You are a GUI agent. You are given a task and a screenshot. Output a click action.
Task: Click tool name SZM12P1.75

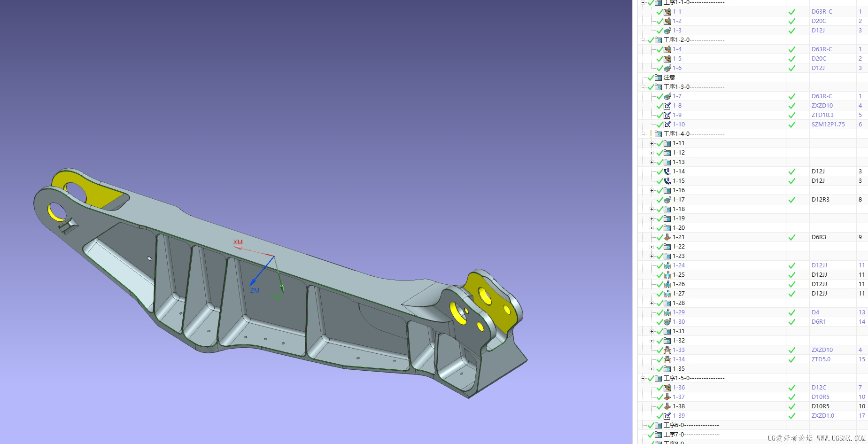click(828, 125)
